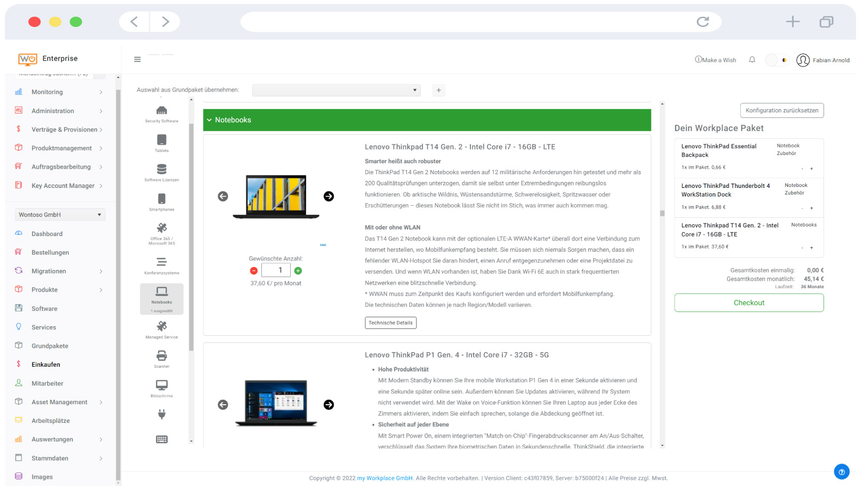Open the Bildschirme category
Viewport: 859px width, 504px height.
[x=161, y=385]
